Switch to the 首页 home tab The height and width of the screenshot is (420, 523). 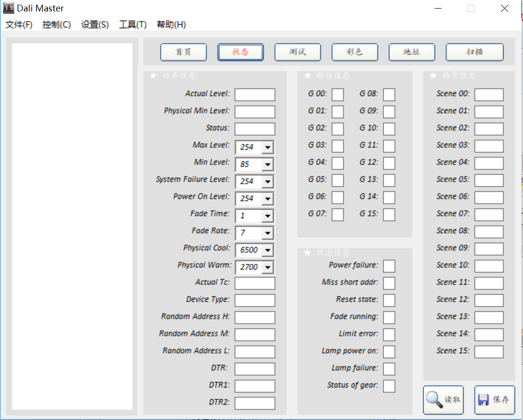(x=183, y=52)
